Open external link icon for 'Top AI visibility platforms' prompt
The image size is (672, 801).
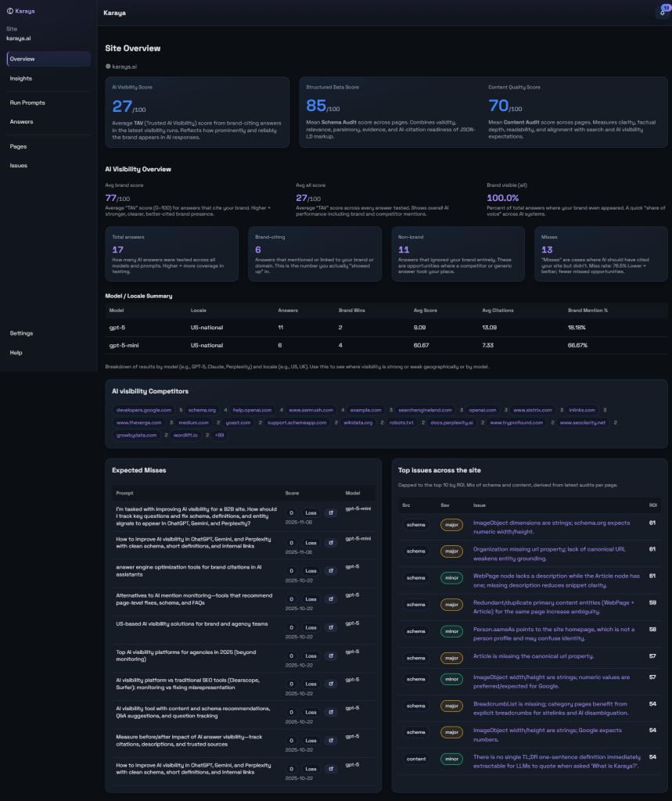(x=331, y=656)
